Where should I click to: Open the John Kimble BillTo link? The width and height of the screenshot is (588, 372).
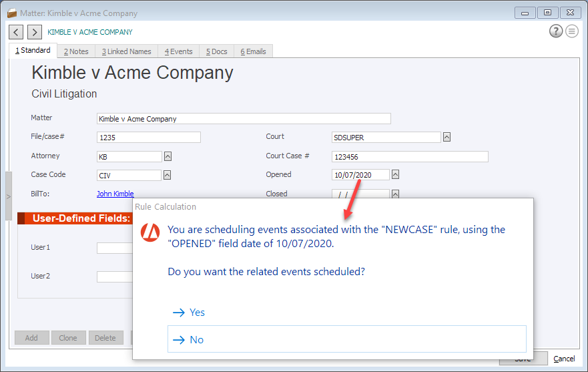(115, 194)
